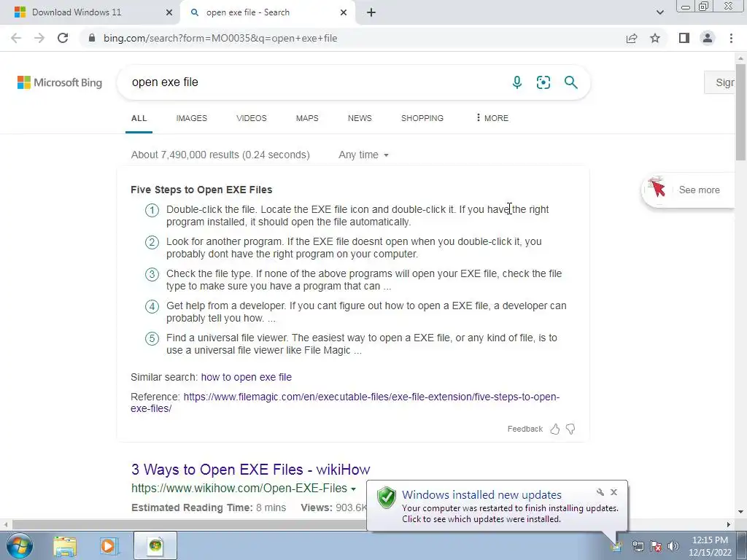The image size is (747, 560).
Task: Expand the wikihow.com URL dropdown arrow
Action: point(354,489)
